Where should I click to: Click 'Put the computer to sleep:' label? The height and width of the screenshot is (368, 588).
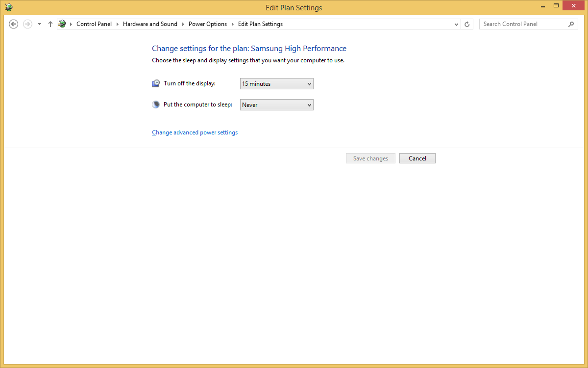tap(198, 105)
